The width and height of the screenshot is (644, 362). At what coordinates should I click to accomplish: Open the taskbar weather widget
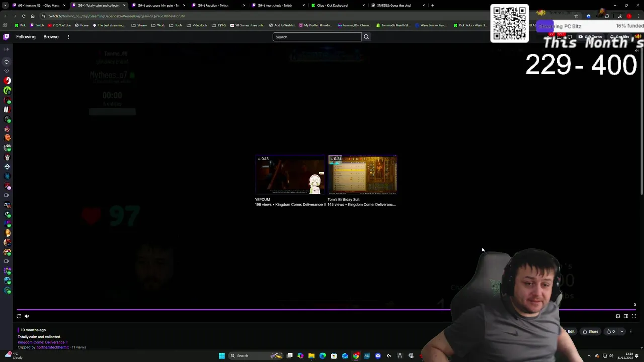[13, 355]
